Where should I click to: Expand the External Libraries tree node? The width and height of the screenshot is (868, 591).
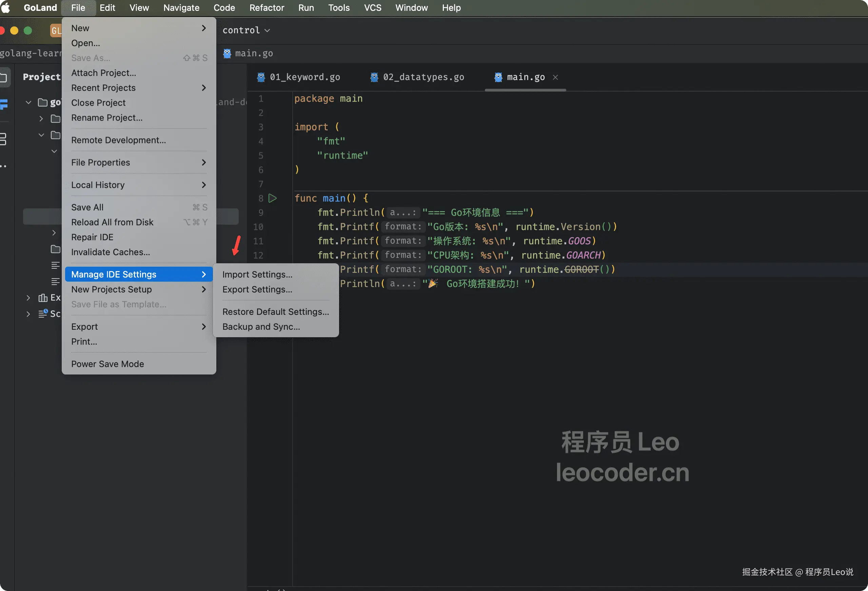28,298
